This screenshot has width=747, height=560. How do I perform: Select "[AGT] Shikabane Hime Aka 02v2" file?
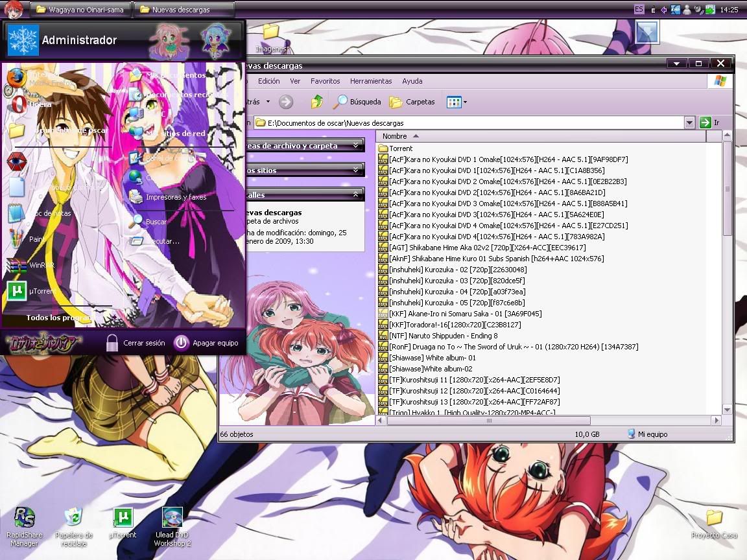pyautogui.click(x=482, y=248)
